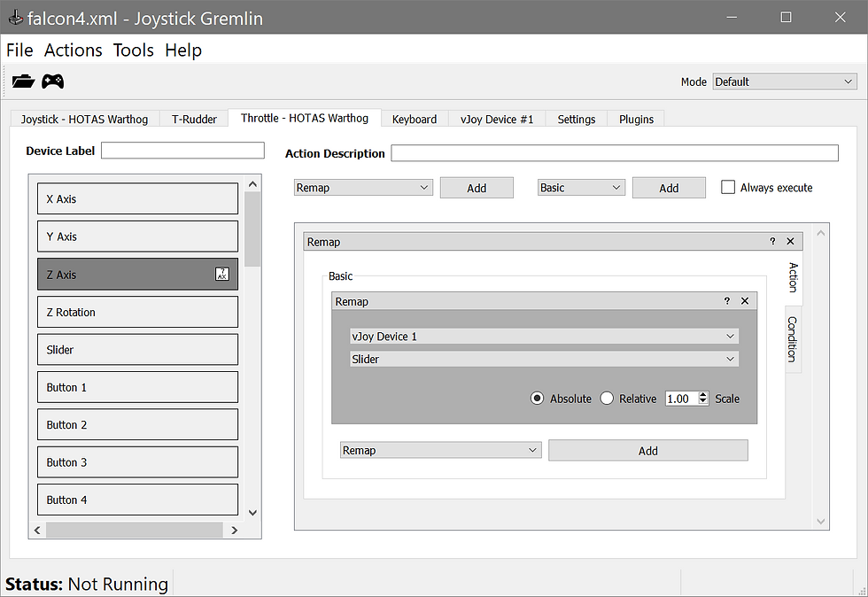
Task: Select the Z Rotation input
Action: [138, 312]
